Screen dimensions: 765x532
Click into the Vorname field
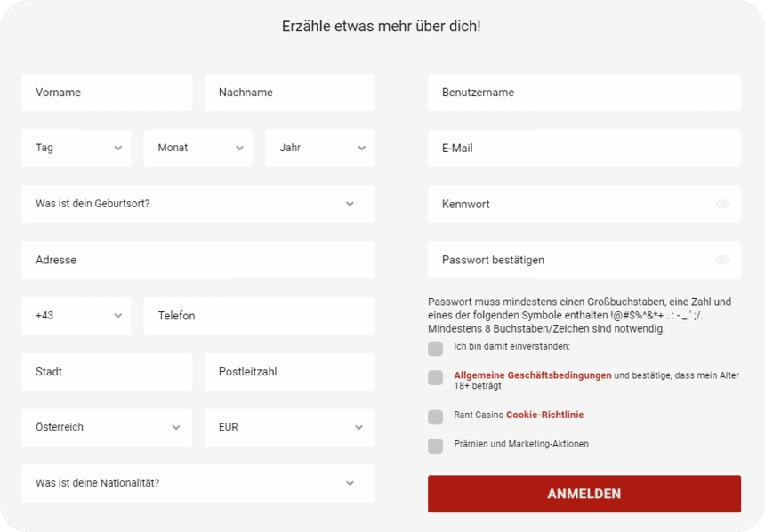coord(107,92)
